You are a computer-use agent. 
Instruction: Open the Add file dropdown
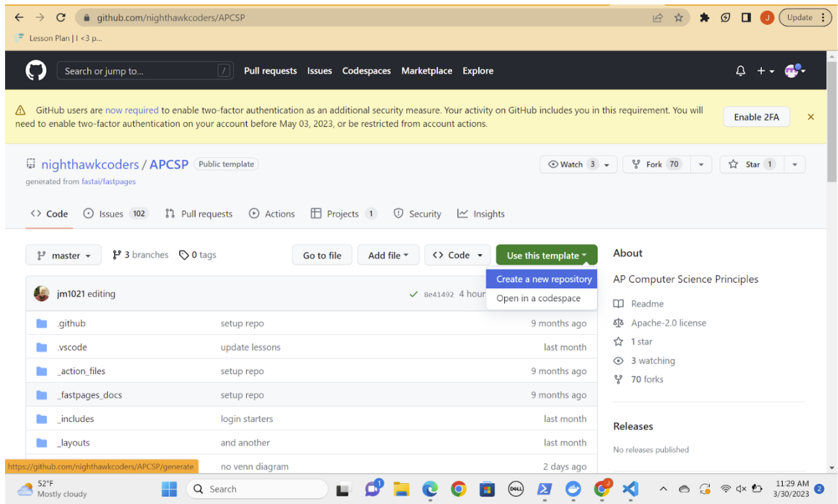388,255
